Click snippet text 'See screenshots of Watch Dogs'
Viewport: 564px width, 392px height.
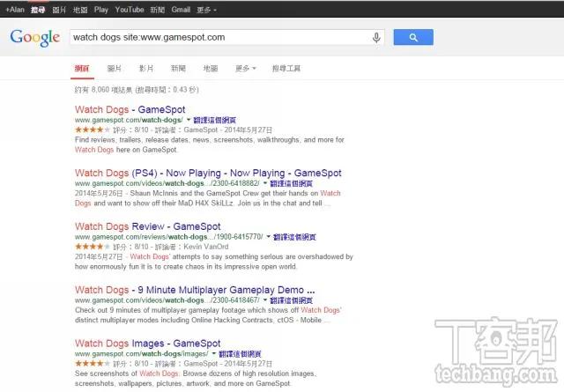pos(127,374)
